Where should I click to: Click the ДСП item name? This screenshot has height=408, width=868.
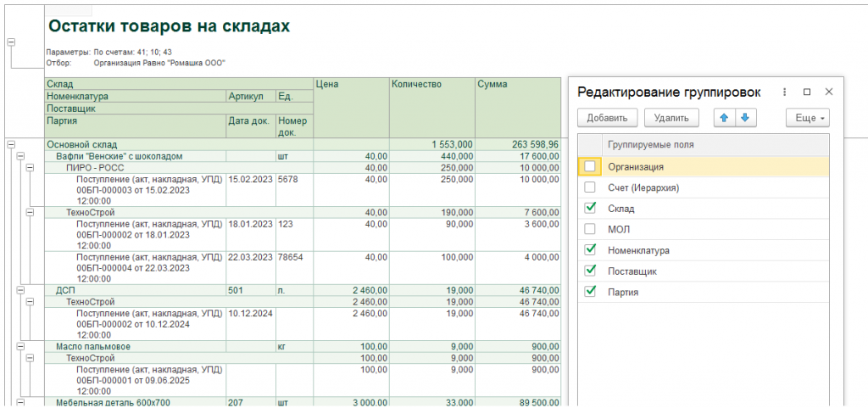[64, 290]
